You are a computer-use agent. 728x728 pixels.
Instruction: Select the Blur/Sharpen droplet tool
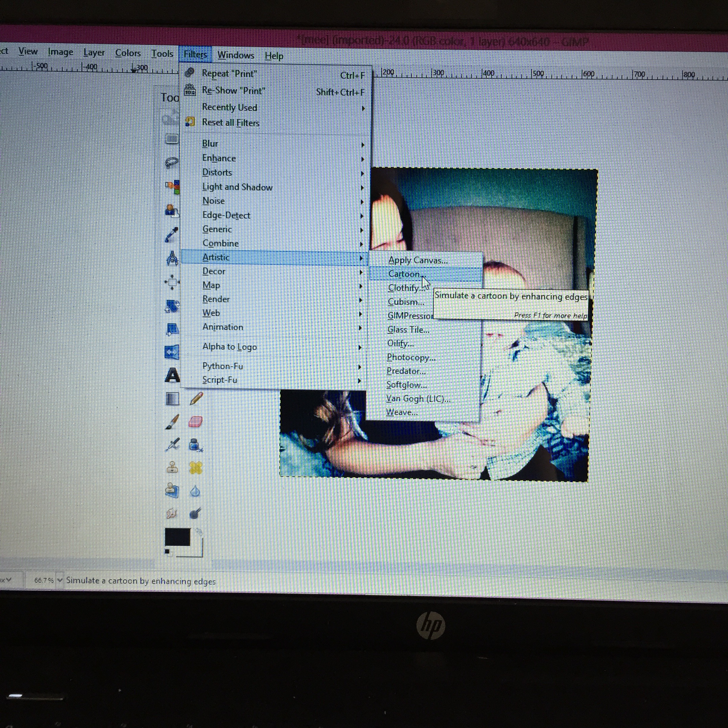pyautogui.click(x=195, y=491)
